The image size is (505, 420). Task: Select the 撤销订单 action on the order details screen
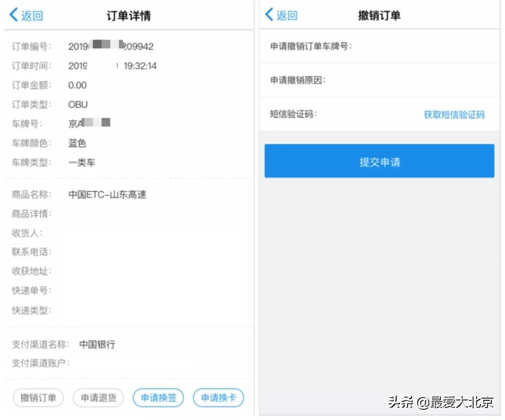click(x=37, y=398)
